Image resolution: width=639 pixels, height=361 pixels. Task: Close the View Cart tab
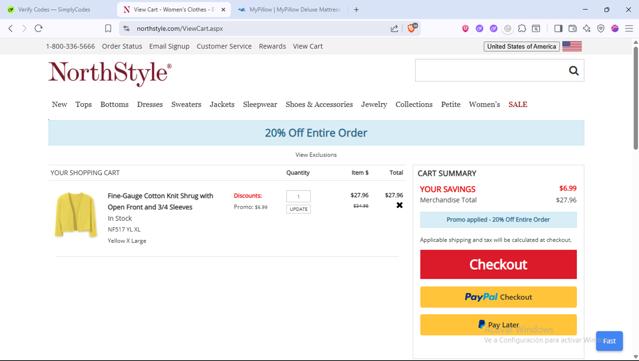(223, 9)
